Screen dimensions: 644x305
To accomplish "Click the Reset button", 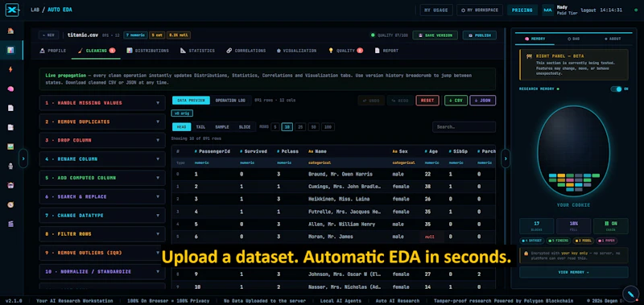I will pos(427,101).
